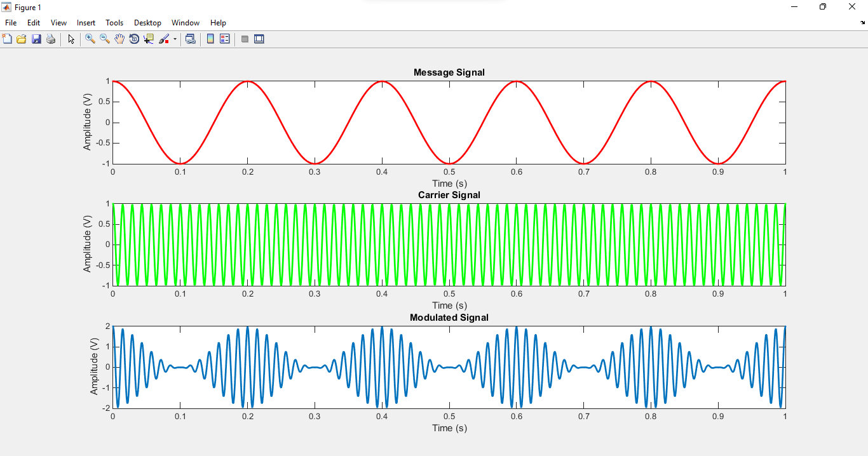Click the New Figure toolbar icon
868x456 pixels.
coord(8,39)
